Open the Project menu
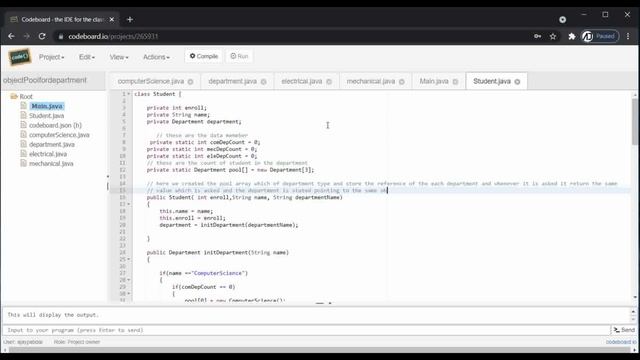640x360 pixels. 51,57
